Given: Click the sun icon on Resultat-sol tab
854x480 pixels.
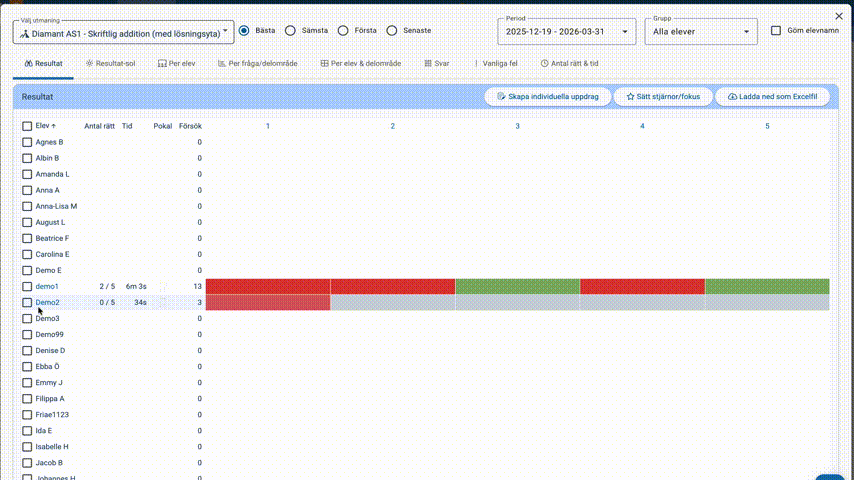Looking at the screenshot, I should click(x=90, y=63).
